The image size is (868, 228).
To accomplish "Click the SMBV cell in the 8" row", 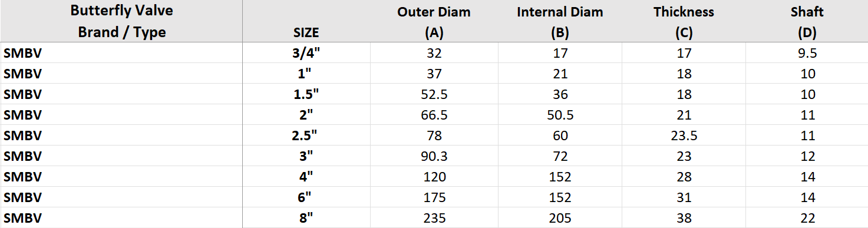I will (121, 218).
